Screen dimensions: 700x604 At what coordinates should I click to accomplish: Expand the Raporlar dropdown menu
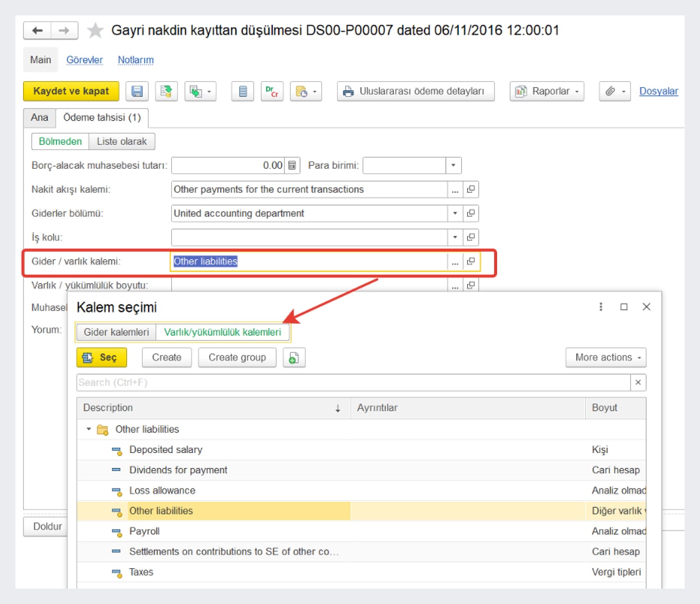coord(547,91)
